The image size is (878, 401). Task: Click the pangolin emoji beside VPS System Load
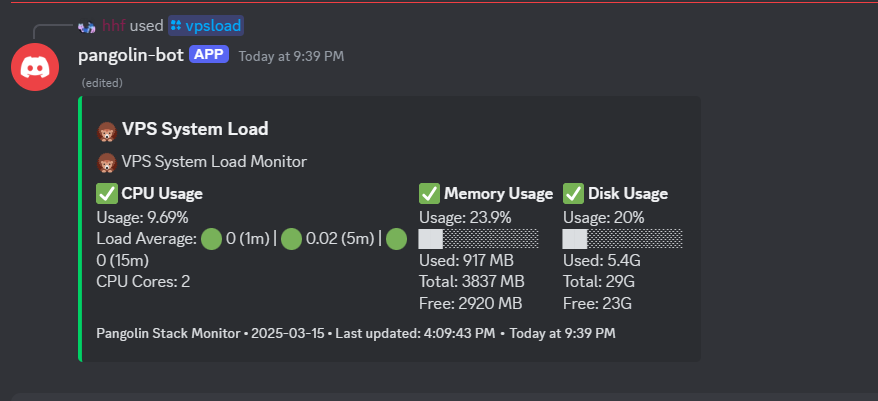106,130
